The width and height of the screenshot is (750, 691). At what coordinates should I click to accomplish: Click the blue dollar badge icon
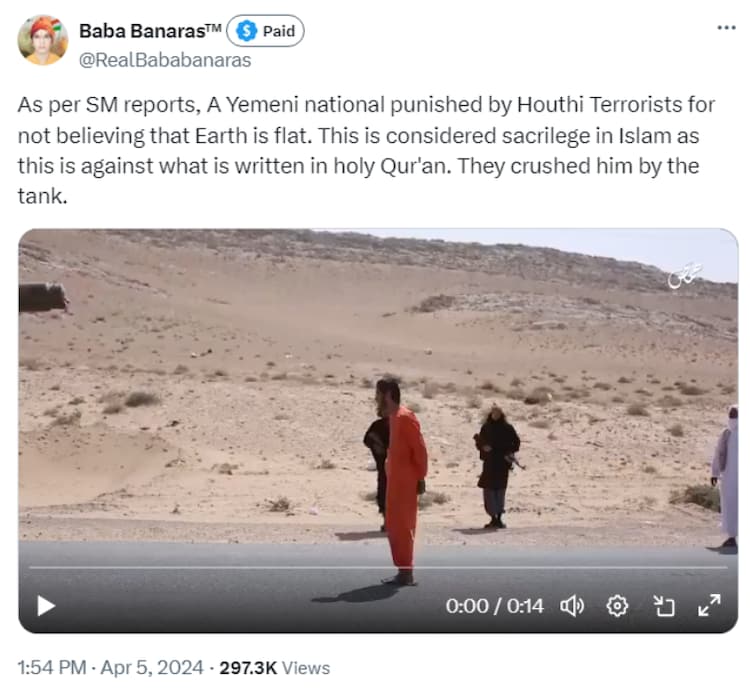[x=247, y=31]
